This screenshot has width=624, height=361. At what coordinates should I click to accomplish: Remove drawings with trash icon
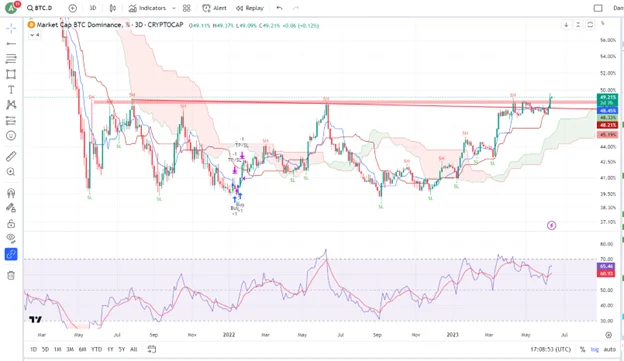[11, 275]
